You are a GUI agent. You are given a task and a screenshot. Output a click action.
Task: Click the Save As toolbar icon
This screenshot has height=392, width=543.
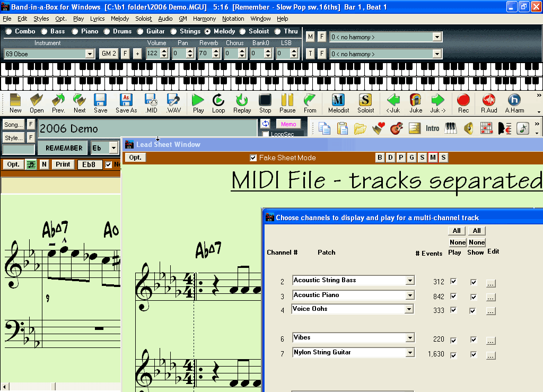[126, 103]
